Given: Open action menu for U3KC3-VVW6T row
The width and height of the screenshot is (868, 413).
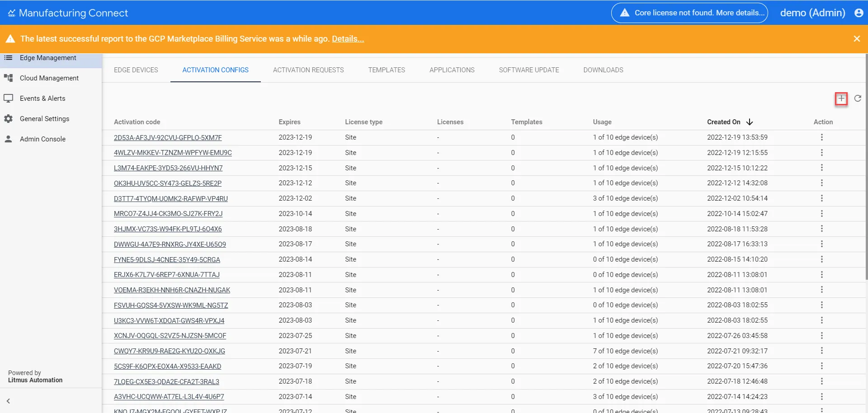Looking at the screenshot, I should [821, 320].
